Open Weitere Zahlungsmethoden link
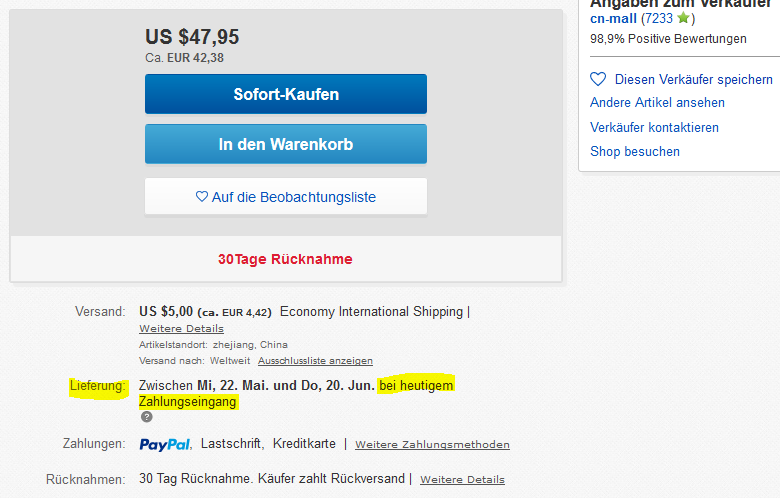 432,444
